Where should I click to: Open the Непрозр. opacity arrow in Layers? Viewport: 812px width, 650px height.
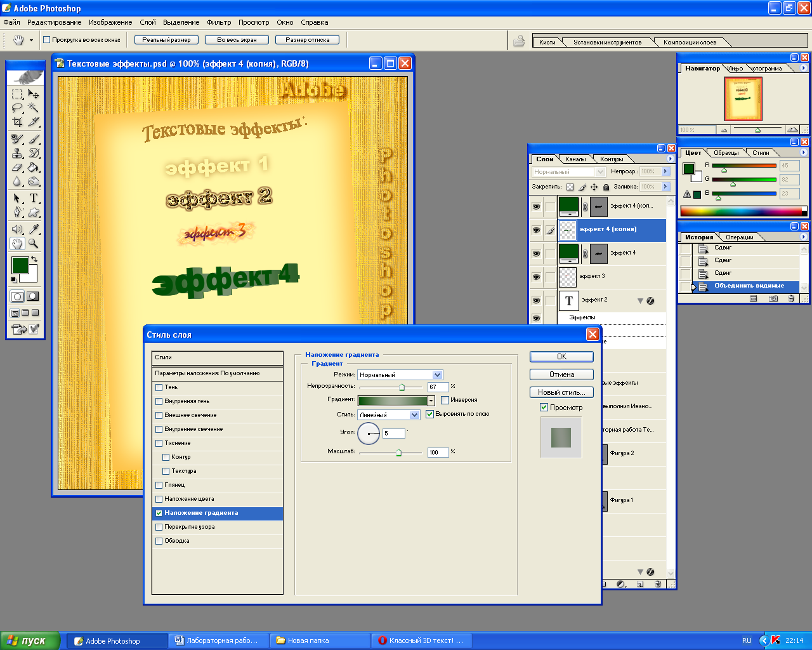[x=666, y=171]
